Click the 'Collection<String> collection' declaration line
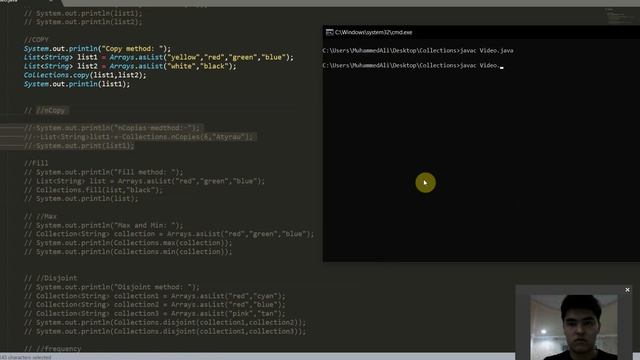This screenshot has height=360, width=640. coord(169,234)
